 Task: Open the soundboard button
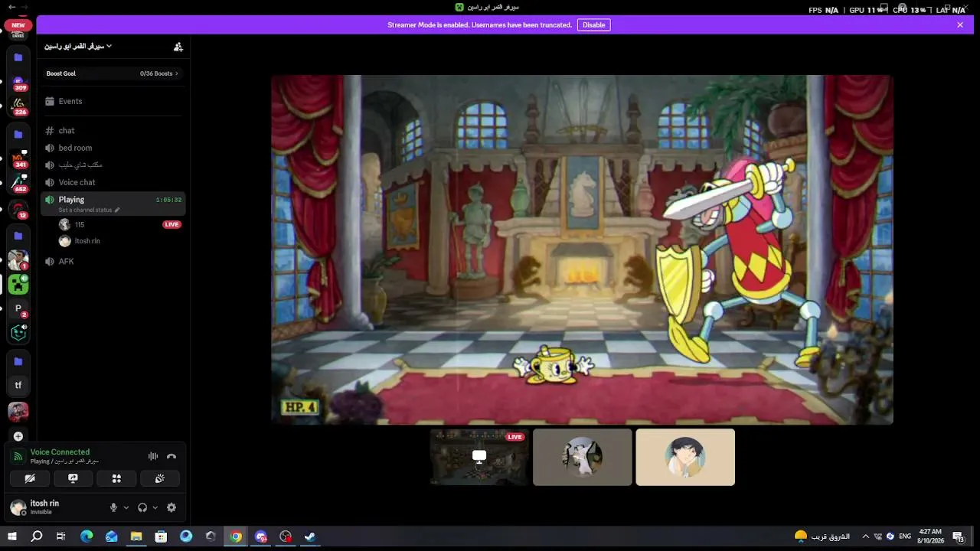pos(160,478)
